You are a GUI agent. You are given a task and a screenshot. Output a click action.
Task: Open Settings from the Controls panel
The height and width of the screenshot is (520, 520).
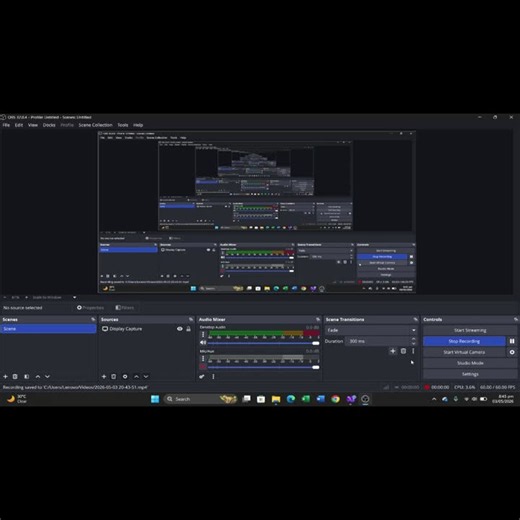coord(470,374)
